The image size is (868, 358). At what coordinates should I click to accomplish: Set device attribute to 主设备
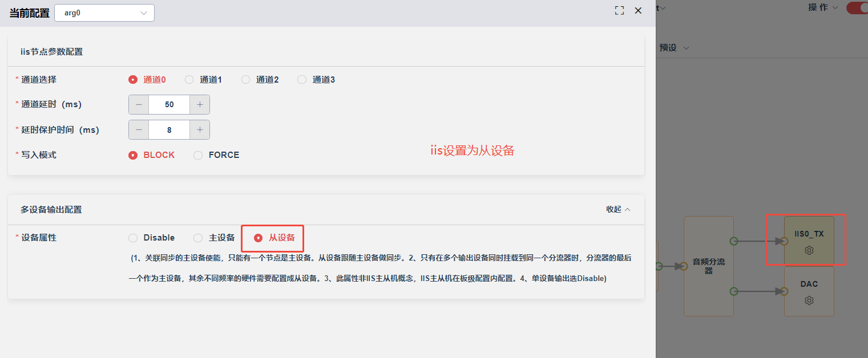198,238
